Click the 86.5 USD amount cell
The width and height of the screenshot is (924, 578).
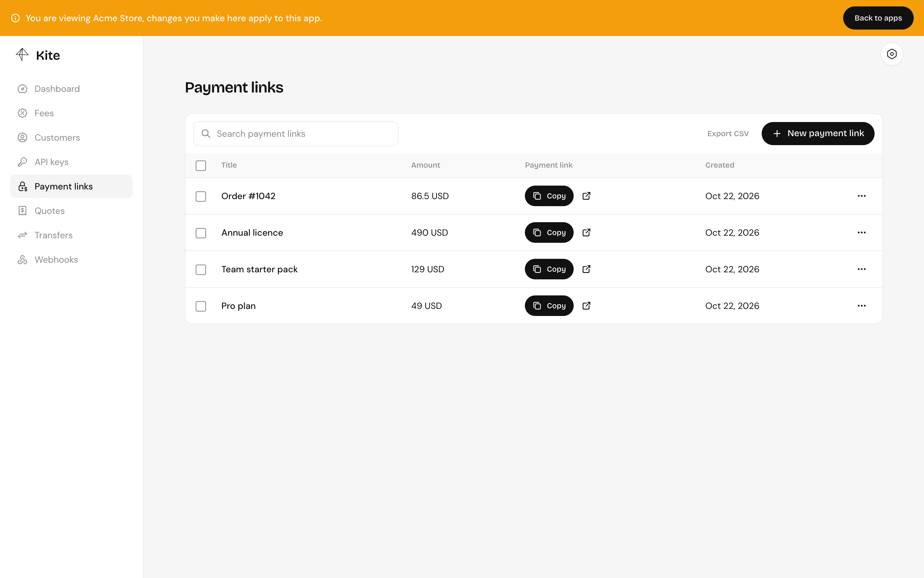pyautogui.click(x=430, y=196)
